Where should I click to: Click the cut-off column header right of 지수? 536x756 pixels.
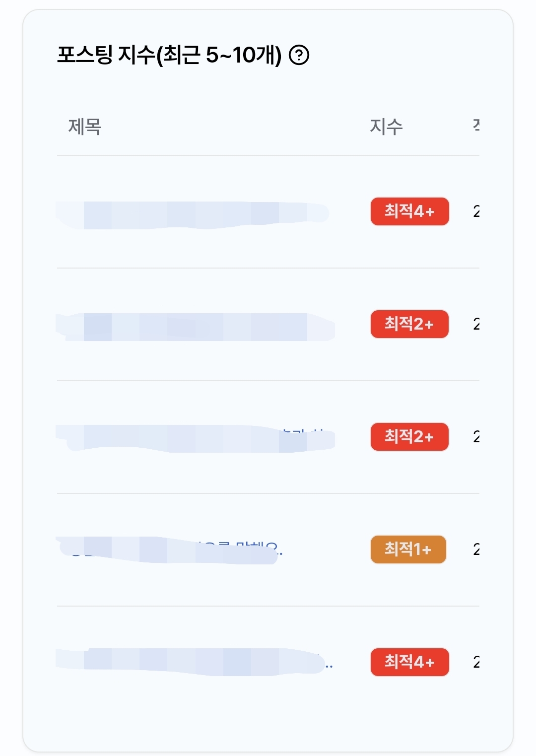(476, 125)
